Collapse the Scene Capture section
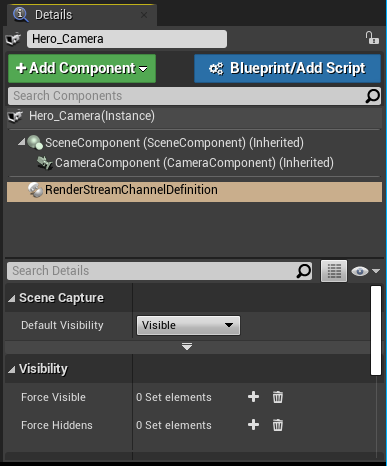The image size is (387, 466). [12, 298]
